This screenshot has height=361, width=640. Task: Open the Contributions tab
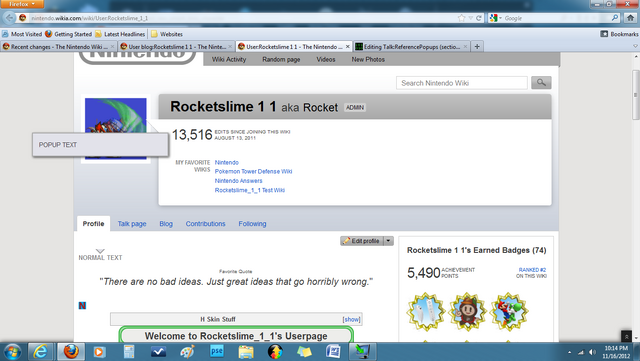[205, 224]
